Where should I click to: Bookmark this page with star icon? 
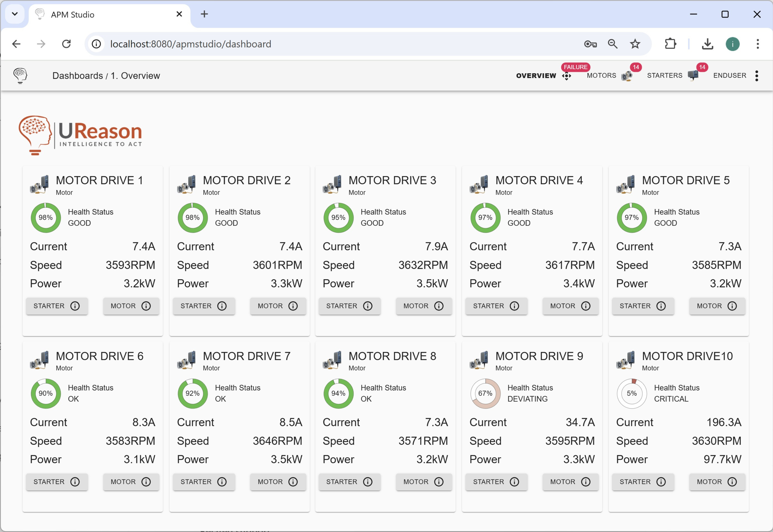click(635, 44)
